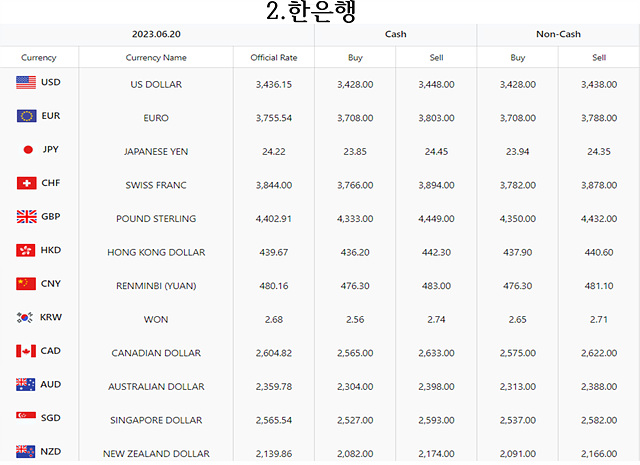The height and width of the screenshot is (465, 640).
Task: Select USD official rate 3,436.15
Action: [x=274, y=85]
